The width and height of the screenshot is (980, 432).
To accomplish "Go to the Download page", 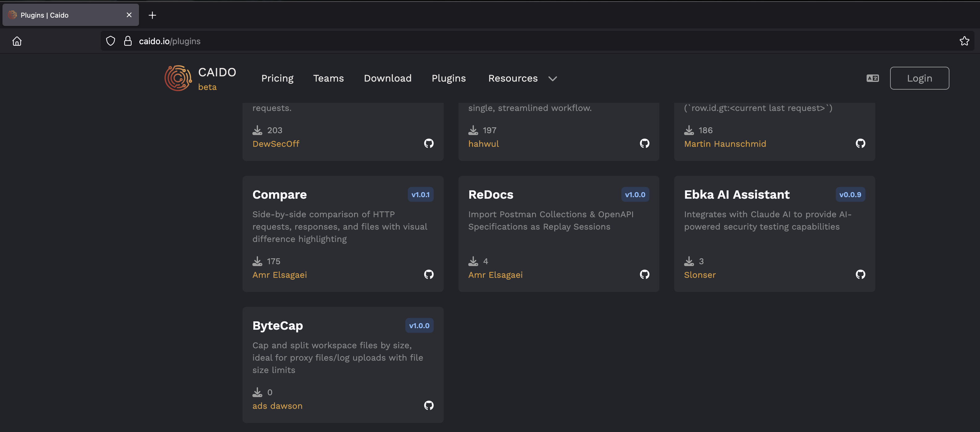I will point(387,78).
